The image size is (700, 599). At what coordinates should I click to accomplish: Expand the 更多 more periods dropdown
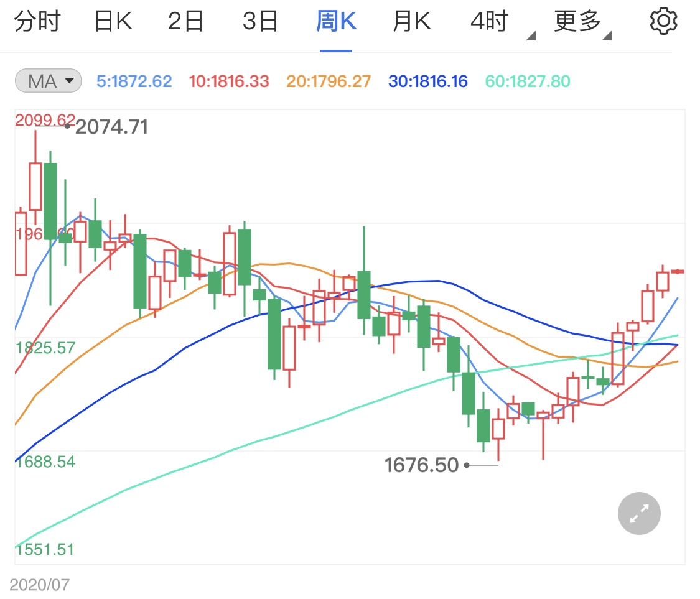(582, 22)
